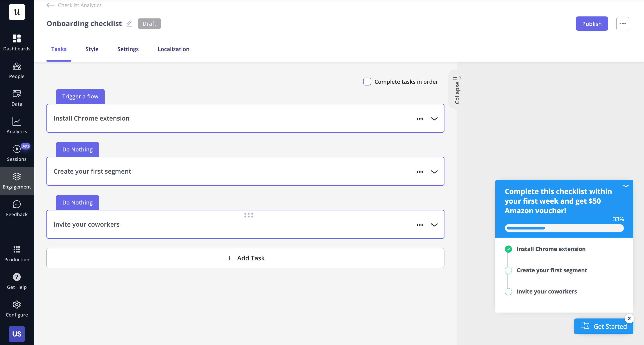
Task: Switch to the Style tab
Action: point(92,49)
